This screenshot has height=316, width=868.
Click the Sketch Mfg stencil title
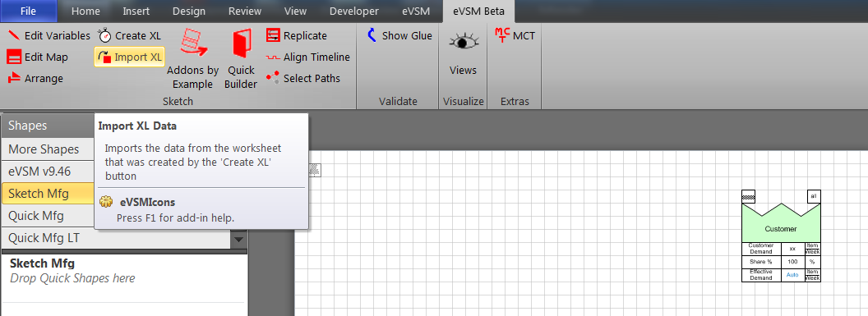[x=42, y=263]
